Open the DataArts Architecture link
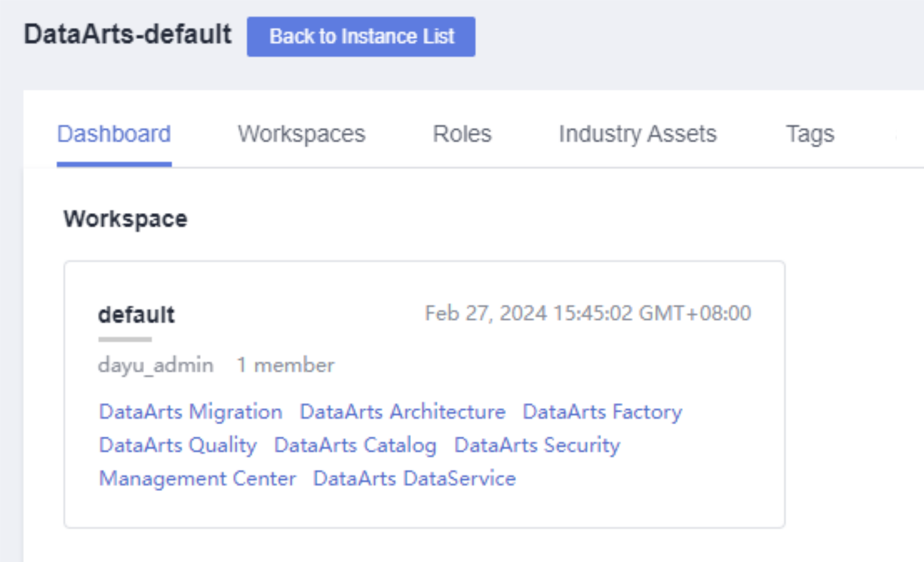 click(402, 412)
